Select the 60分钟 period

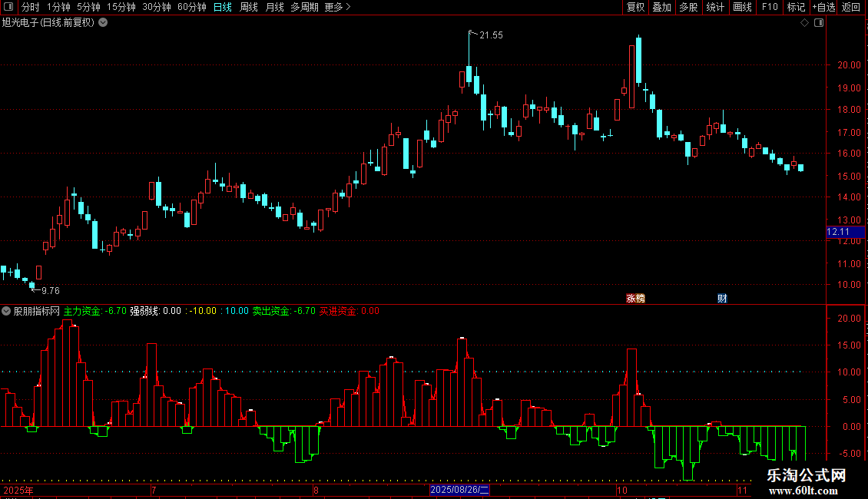click(191, 7)
